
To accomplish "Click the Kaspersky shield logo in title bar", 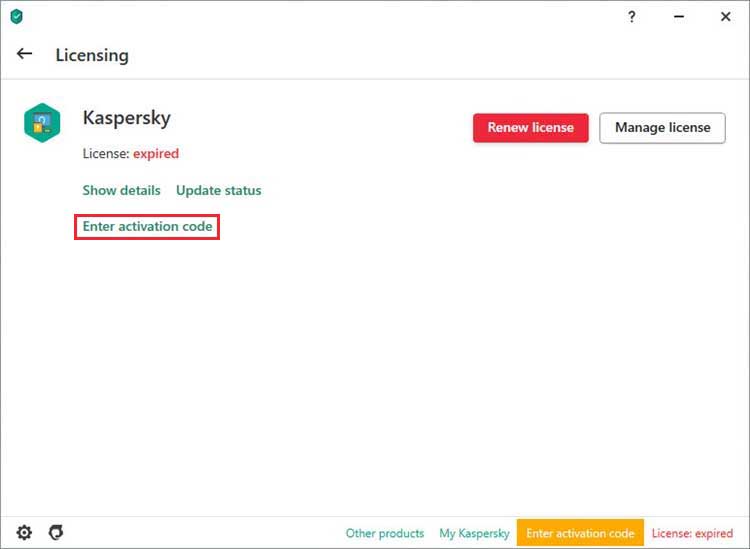I will point(16,17).
